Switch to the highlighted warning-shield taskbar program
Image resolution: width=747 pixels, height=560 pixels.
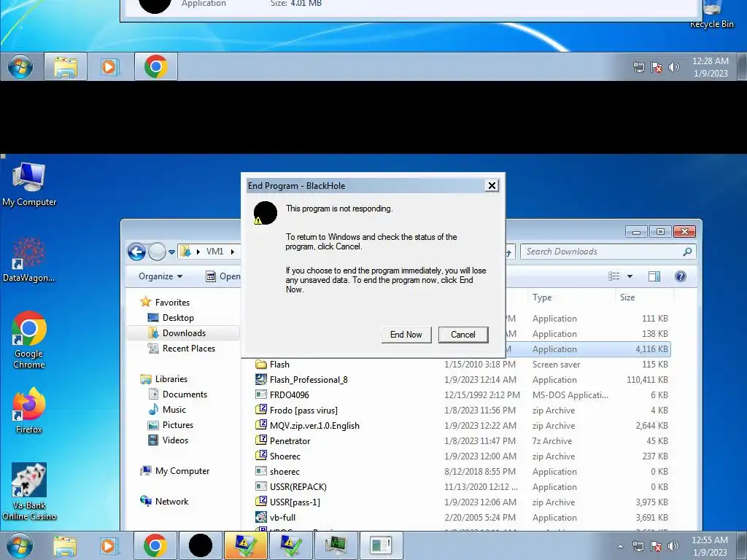pos(245,545)
